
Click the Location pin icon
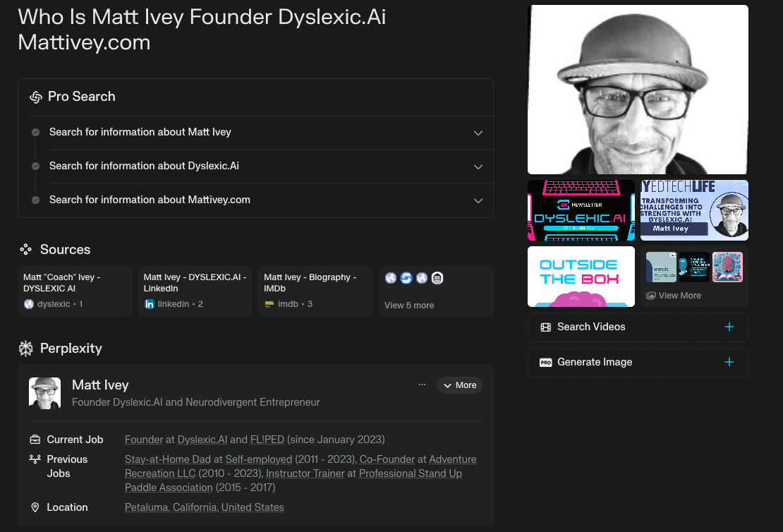[35, 507]
